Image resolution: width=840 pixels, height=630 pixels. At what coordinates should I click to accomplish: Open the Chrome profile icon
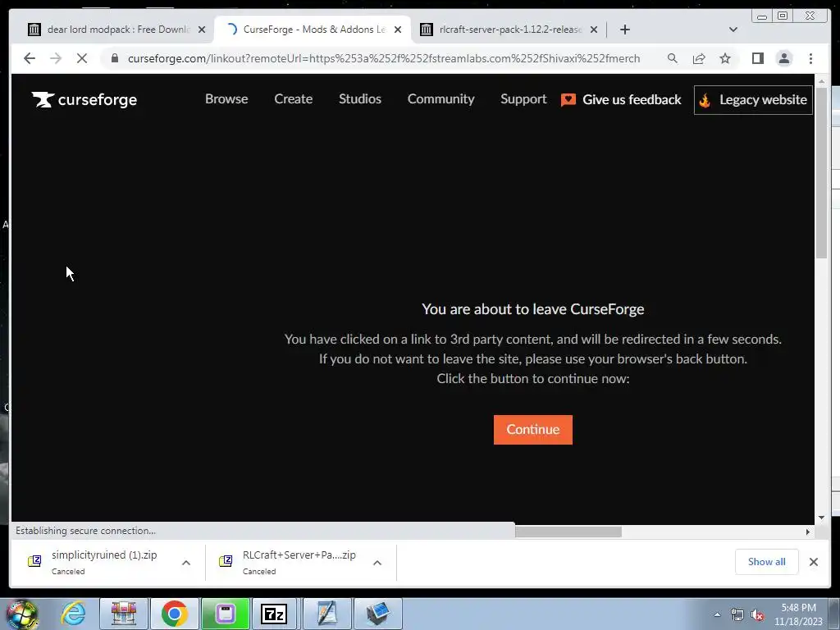tap(783, 58)
